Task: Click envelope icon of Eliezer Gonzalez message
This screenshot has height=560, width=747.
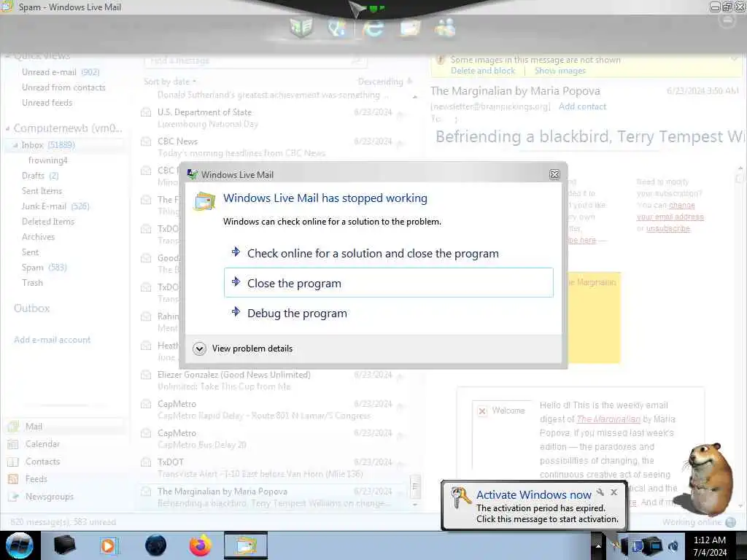Action: tap(146, 376)
